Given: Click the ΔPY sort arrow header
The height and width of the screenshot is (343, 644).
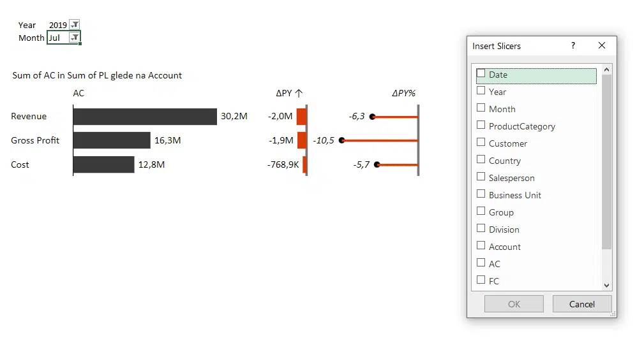Looking at the screenshot, I should (x=299, y=93).
